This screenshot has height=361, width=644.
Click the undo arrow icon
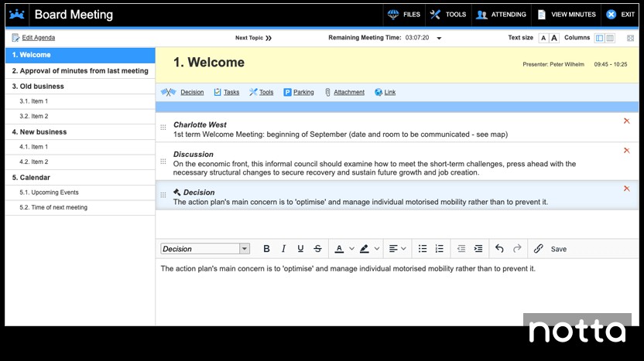click(499, 249)
